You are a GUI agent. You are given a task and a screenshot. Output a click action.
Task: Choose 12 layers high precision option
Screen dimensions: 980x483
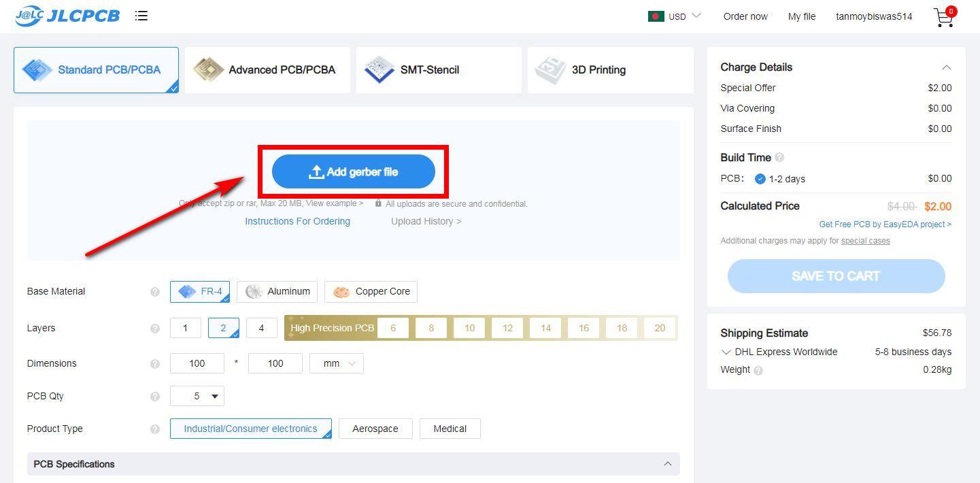click(x=507, y=328)
